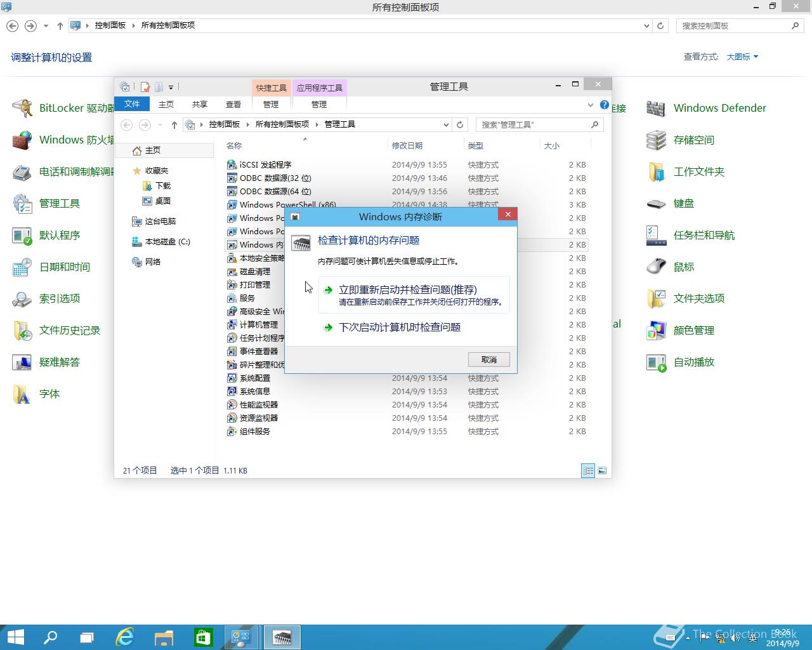This screenshot has width=812, height=650.
Task: Open 文件历史记录 control panel item
Action: [56, 330]
